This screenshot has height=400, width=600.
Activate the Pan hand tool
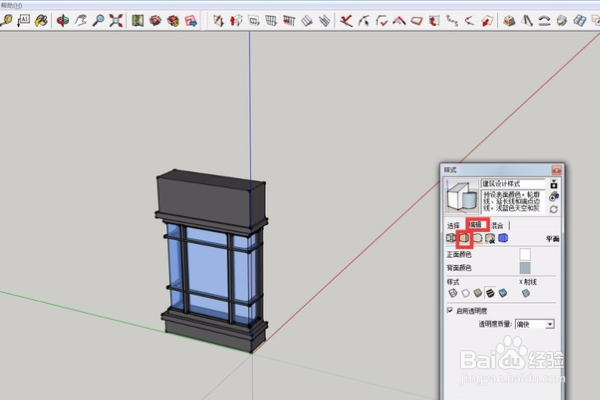click(81, 20)
